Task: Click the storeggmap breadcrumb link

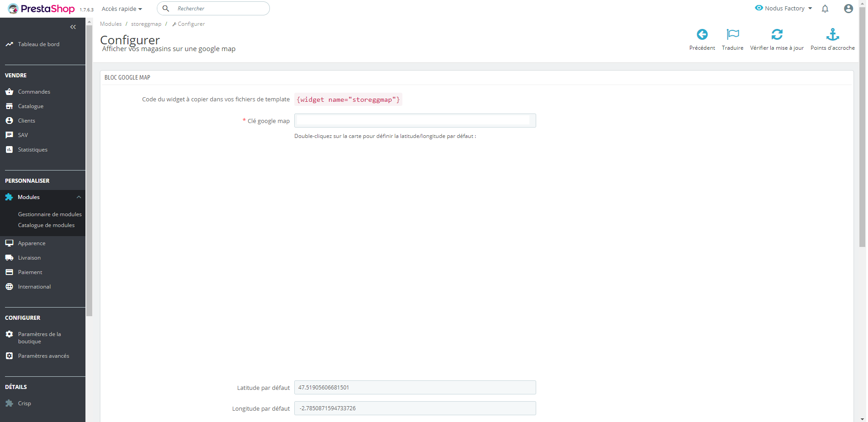Action: pos(146,24)
